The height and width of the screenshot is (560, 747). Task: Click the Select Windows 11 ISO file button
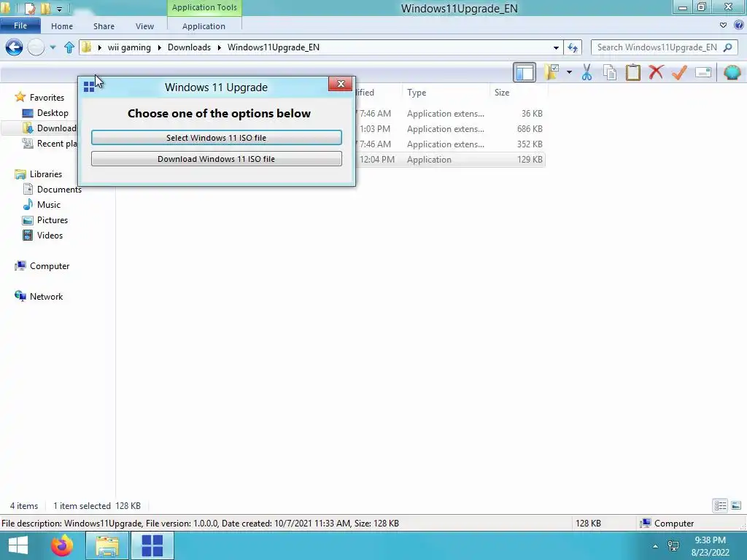[216, 138]
